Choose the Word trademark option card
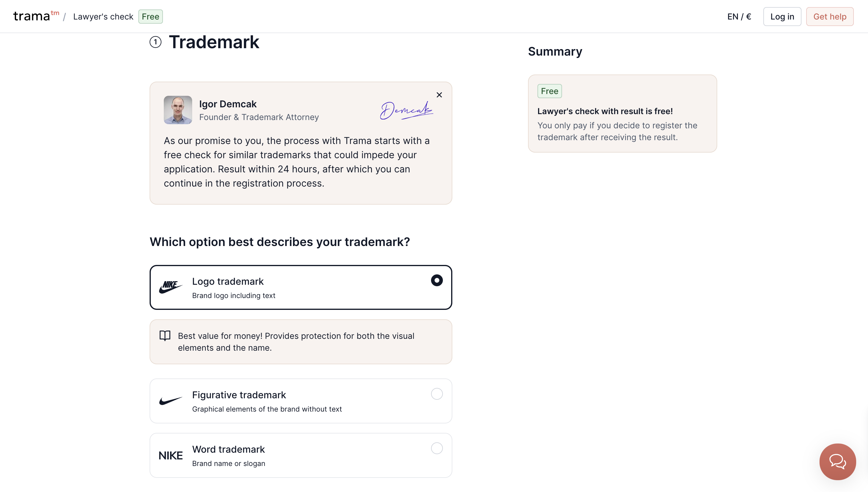 point(301,456)
